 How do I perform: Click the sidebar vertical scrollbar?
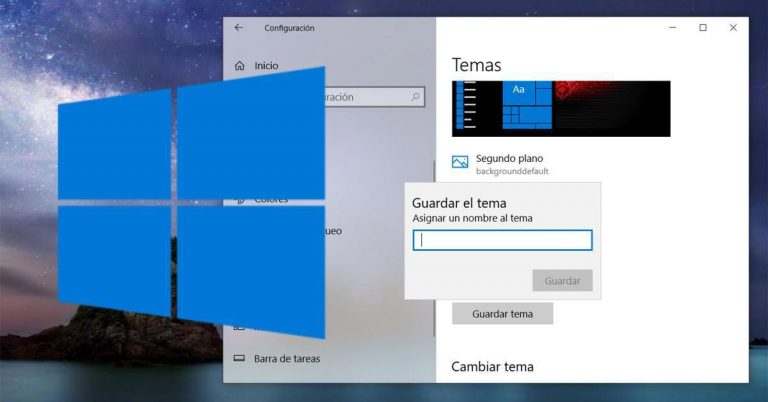tap(434, 249)
